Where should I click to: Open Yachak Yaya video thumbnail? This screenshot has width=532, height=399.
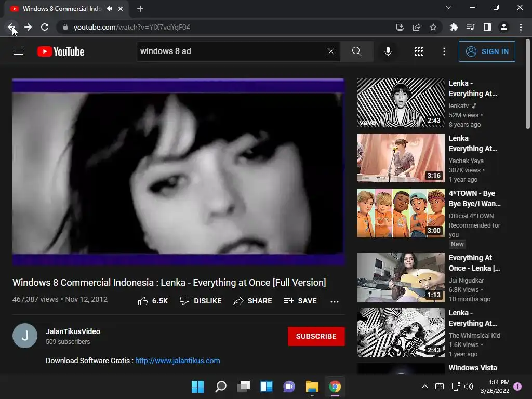click(x=401, y=158)
